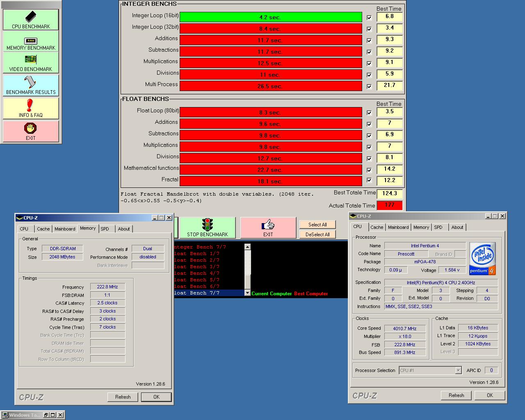This screenshot has width=525, height=420.
Task: Uncheck the Integer Loop (32bit) checkbox
Action: click(x=369, y=29)
